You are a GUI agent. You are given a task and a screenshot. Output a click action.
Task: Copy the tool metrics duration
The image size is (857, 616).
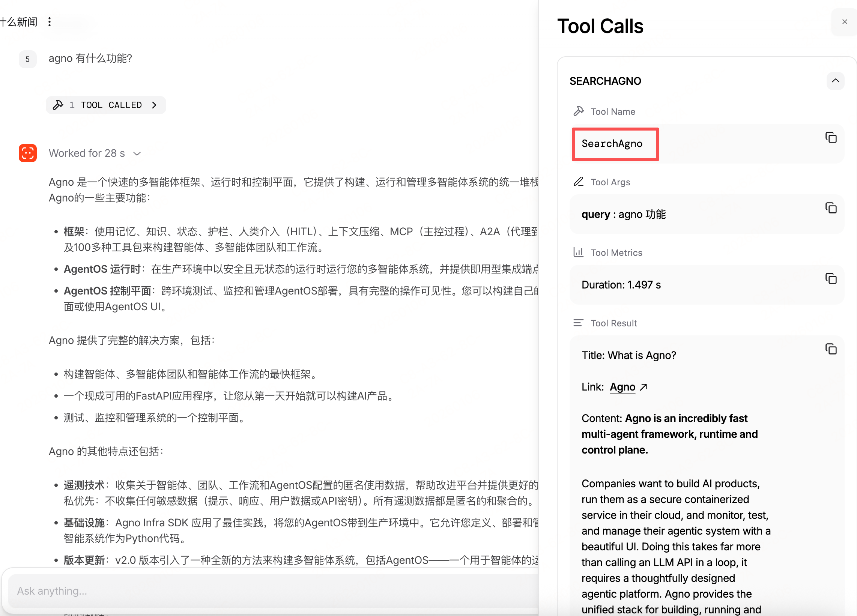pyautogui.click(x=831, y=278)
